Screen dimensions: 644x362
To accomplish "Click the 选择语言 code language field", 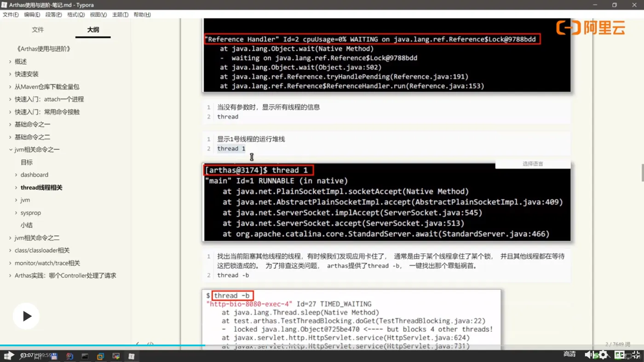I will coord(533,164).
